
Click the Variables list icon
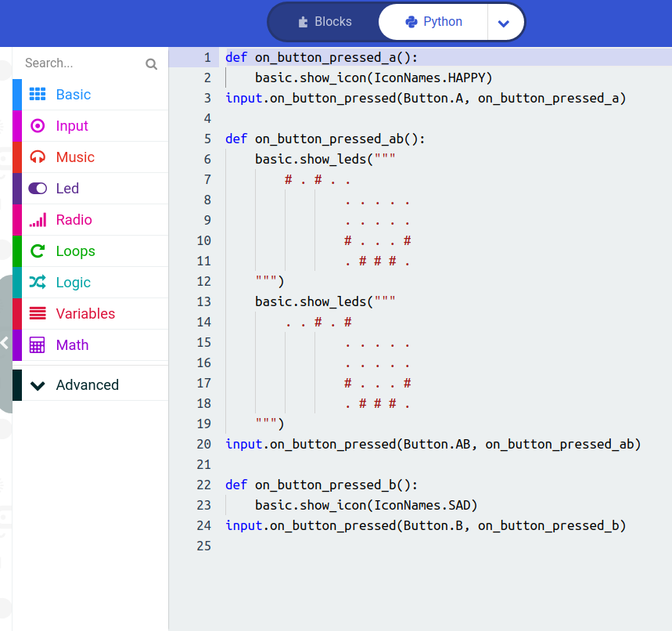click(38, 314)
